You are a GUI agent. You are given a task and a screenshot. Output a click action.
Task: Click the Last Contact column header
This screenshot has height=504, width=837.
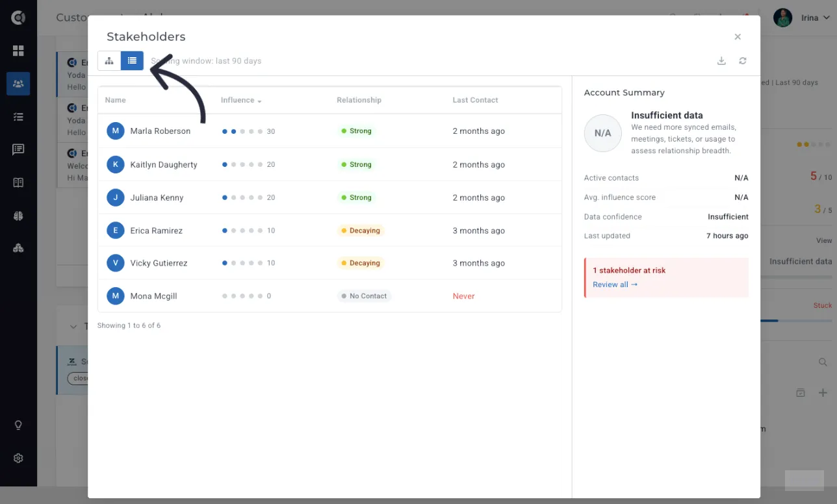475,100
